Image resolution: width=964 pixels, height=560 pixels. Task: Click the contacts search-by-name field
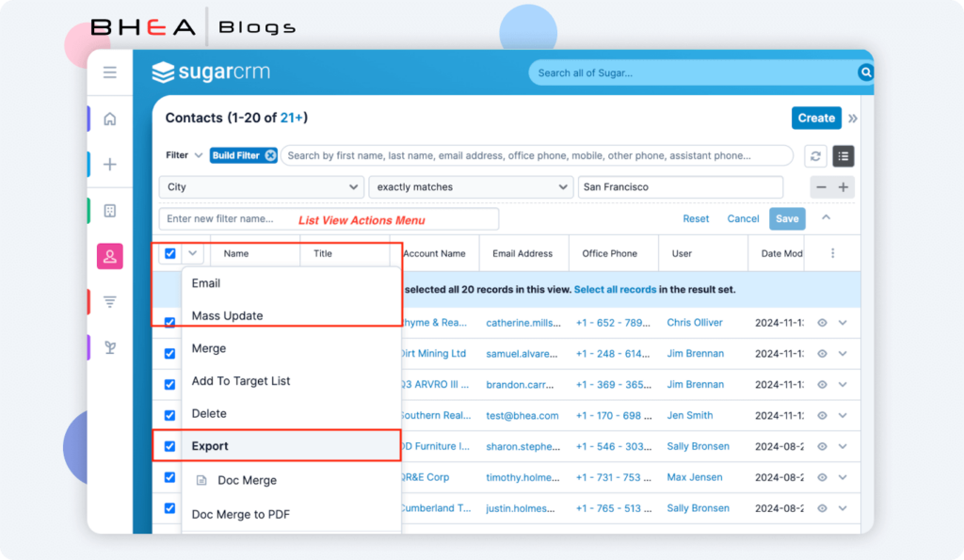click(537, 155)
